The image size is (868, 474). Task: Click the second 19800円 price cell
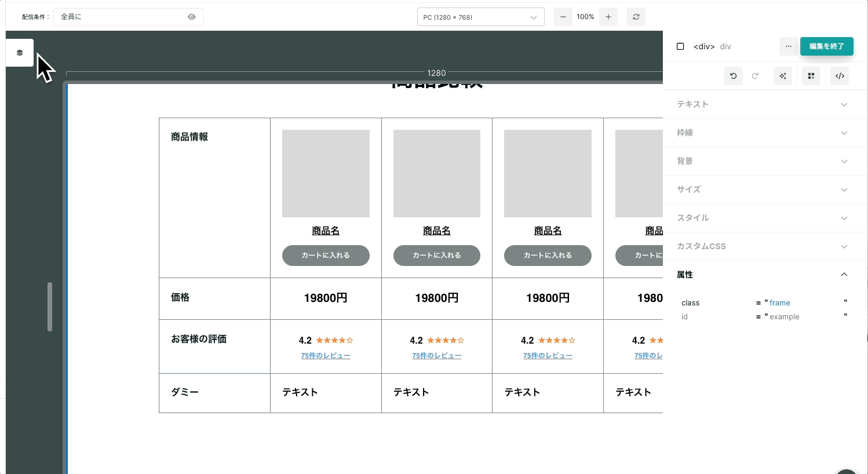[x=437, y=298]
